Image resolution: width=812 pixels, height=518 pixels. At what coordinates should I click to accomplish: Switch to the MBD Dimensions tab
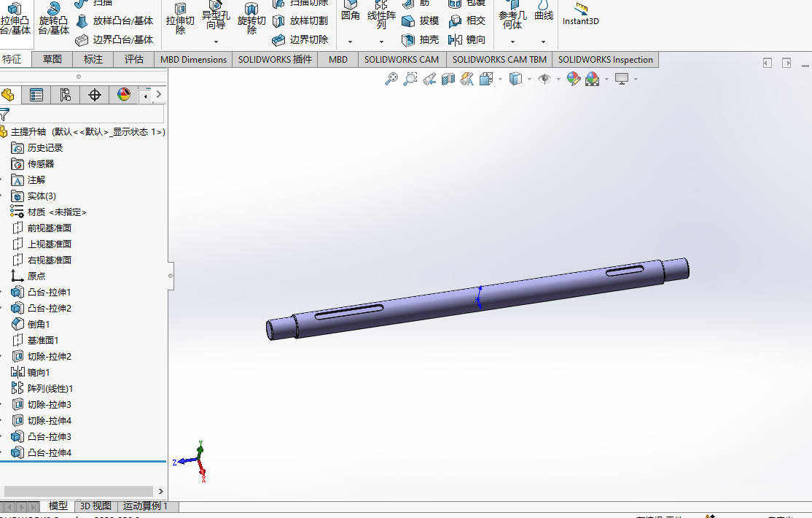coord(193,59)
